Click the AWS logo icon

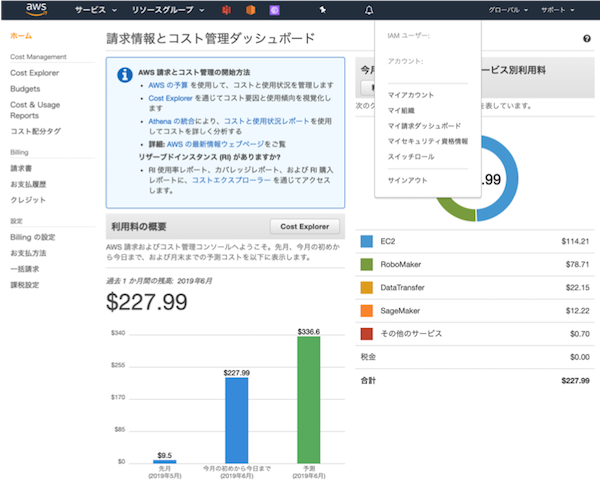(37, 10)
